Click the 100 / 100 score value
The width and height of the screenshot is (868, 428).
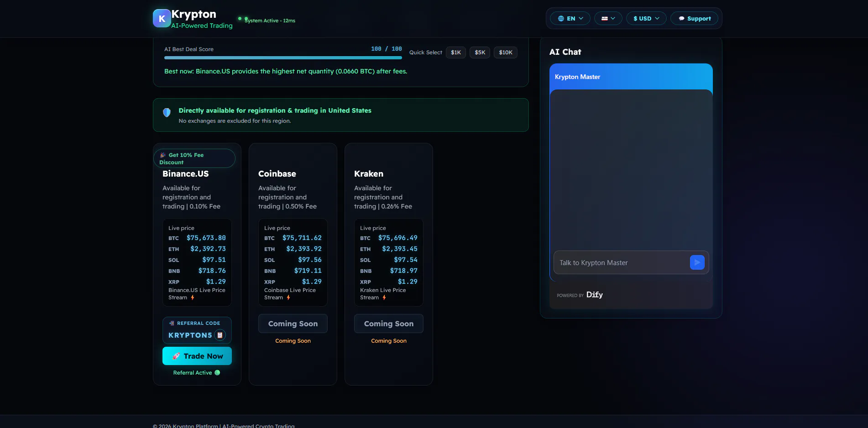(387, 49)
